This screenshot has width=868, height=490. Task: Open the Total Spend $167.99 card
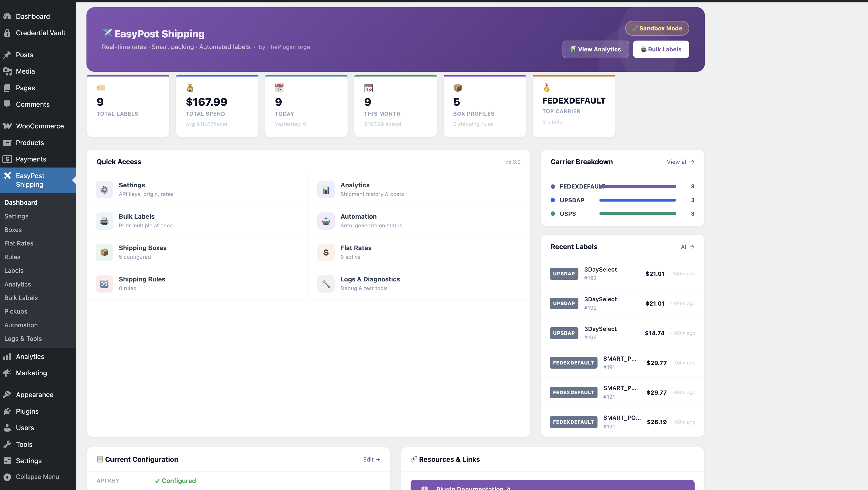(217, 106)
